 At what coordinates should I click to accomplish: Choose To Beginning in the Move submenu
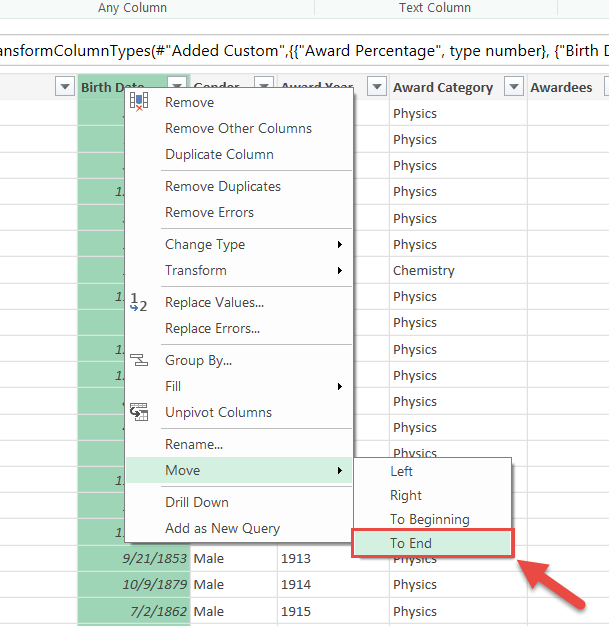429,519
